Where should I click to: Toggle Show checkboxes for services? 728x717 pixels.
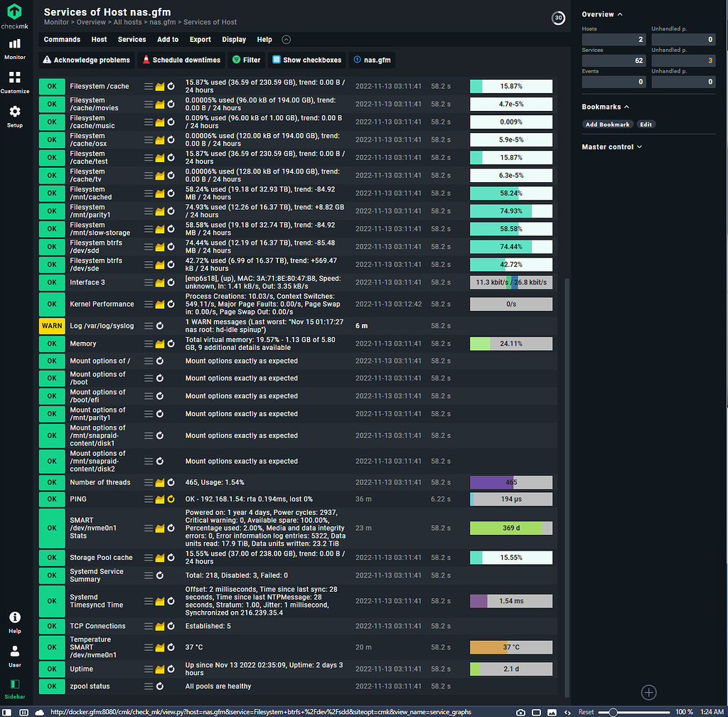[306, 60]
